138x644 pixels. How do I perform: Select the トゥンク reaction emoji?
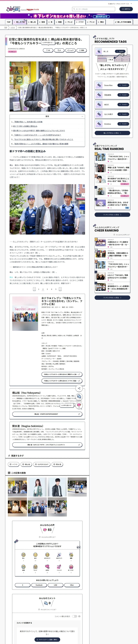pos(59,567)
